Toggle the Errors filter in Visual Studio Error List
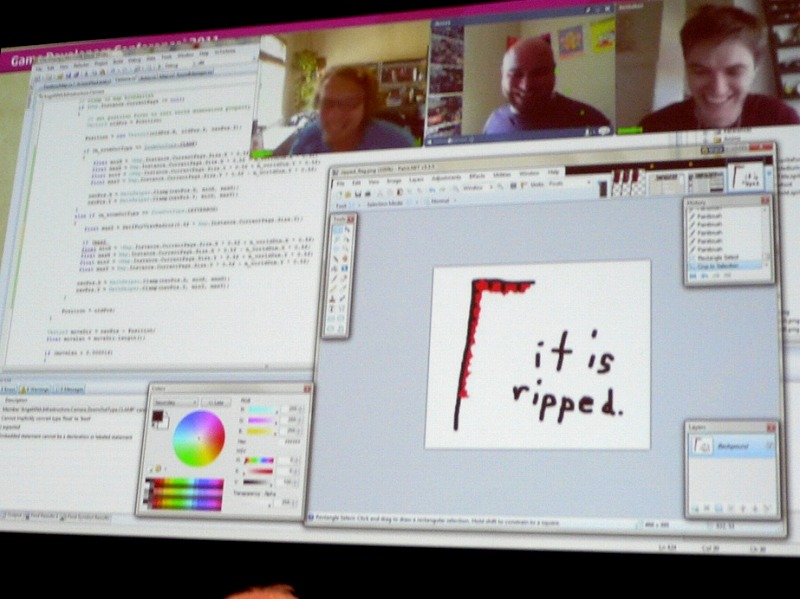800x599 pixels. click(7, 389)
